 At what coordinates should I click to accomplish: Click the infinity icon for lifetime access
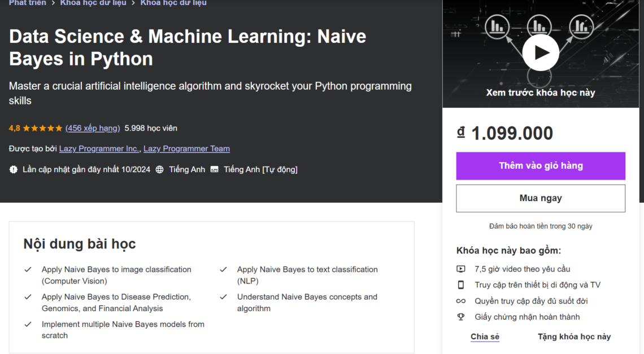point(460,300)
